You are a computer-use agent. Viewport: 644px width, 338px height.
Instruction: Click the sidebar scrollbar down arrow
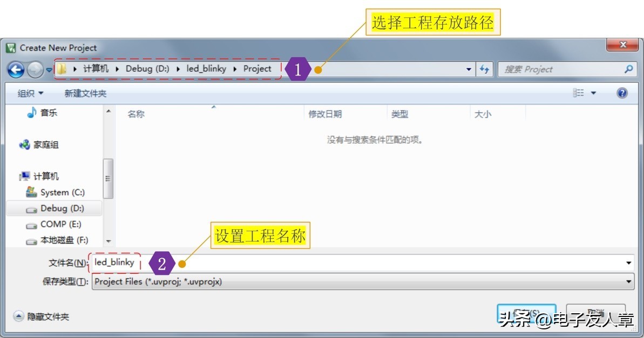[x=109, y=241]
